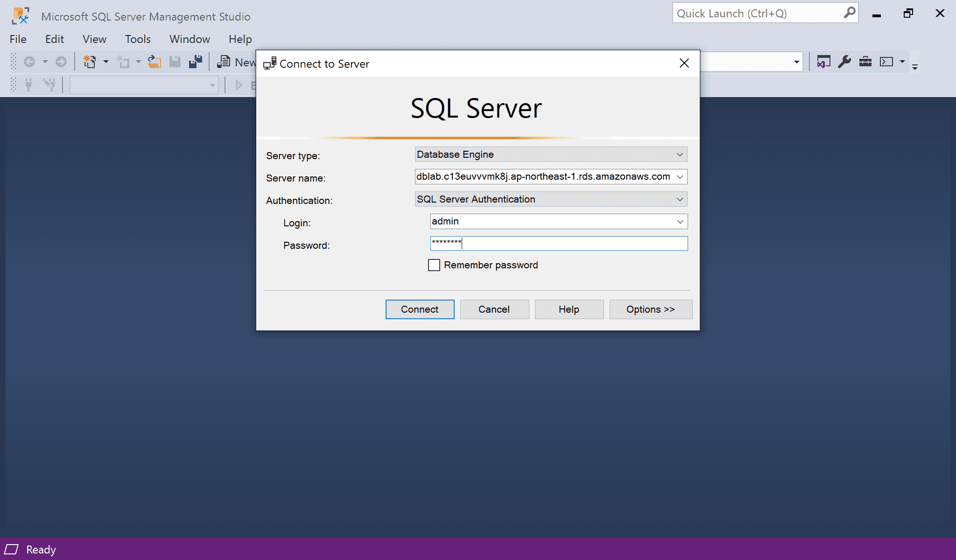Screen dimensions: 956x560
Task: Click into the Password field
Action: [559, 243]
